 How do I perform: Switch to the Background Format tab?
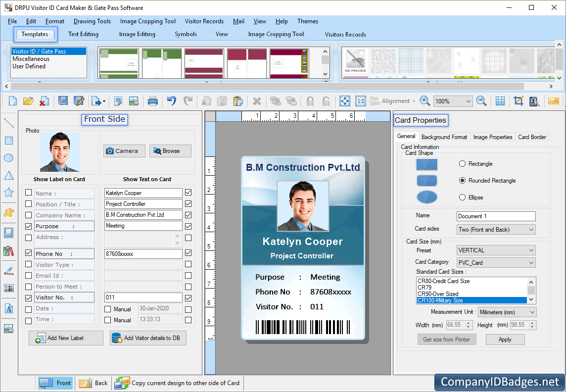tap(444, 137)
